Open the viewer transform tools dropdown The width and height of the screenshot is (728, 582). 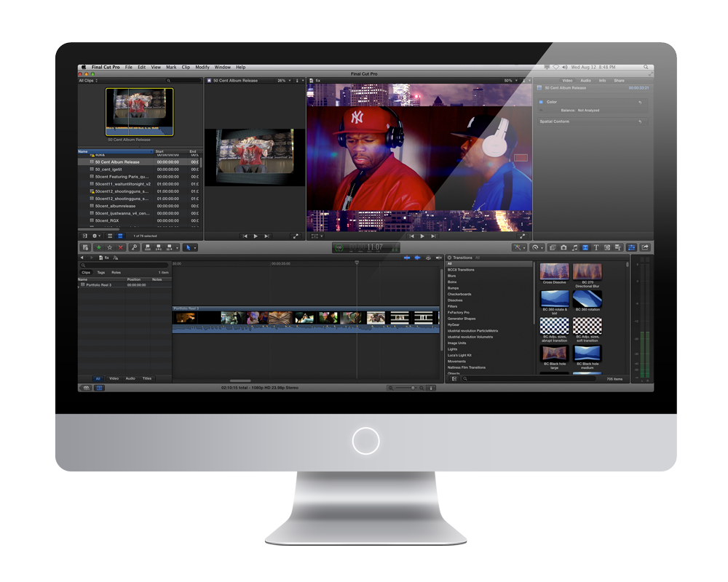tap(317, 236)
